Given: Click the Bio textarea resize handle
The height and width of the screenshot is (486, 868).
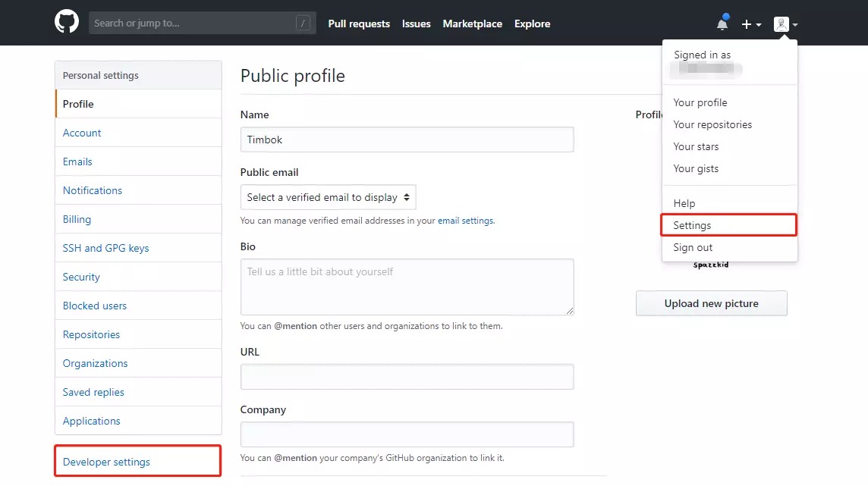Looking at the screenshot, I should click(x=570, y=311).
